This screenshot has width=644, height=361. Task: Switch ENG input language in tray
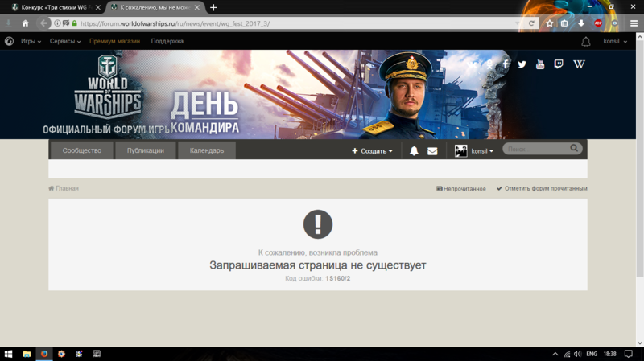pyautogui.click(x=592, y=354)
